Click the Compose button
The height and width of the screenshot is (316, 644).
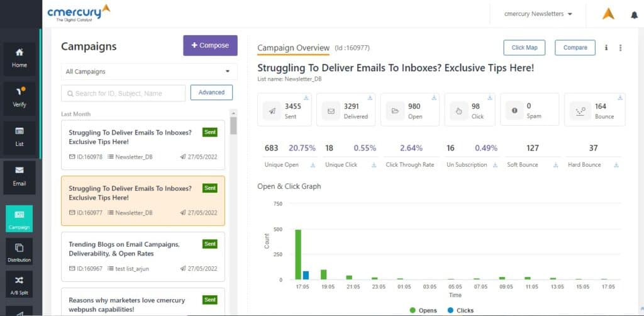click(x=210, y=46)
